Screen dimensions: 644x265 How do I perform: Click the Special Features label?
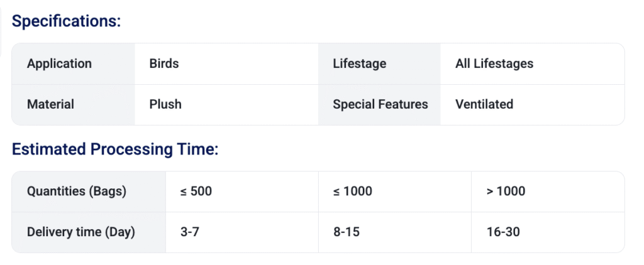click(x=380, y=104)
